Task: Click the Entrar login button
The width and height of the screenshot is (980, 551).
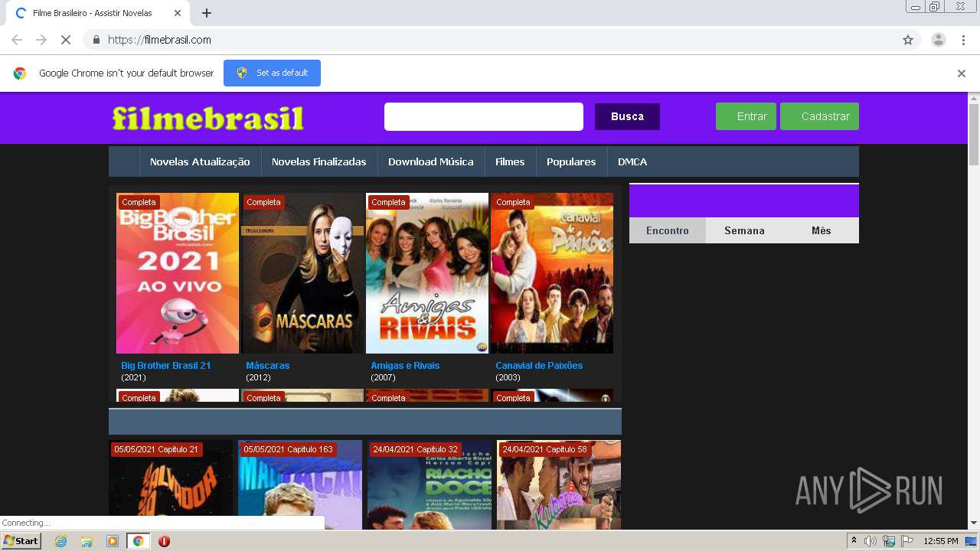Action: pos(746,116)
